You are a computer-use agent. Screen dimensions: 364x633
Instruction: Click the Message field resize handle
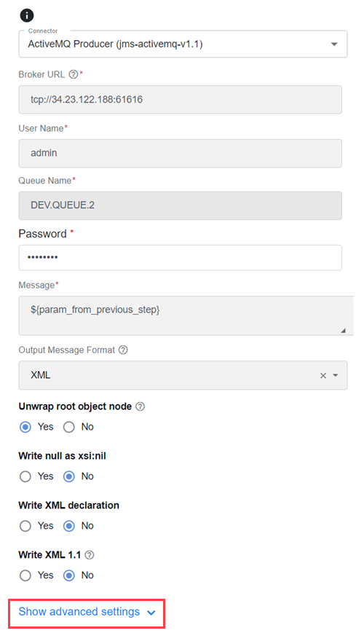click(x=343, y=330)
